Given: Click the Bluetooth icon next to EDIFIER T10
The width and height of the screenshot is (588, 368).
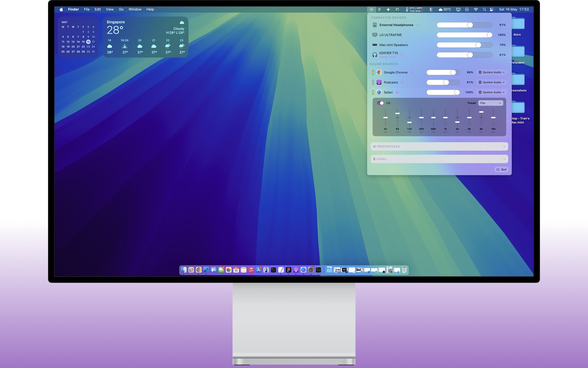Looking at the screenshot, I should tap(402, 55).
